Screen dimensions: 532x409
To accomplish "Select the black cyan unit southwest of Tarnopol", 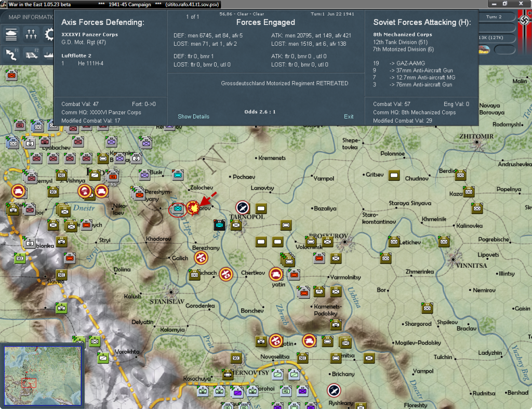I will (x=220, y=225).
